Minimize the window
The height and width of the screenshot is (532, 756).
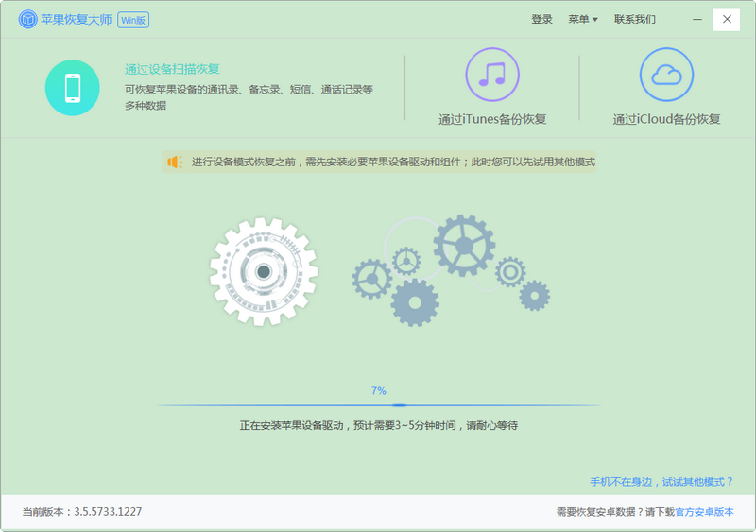[x=697, y=19]
